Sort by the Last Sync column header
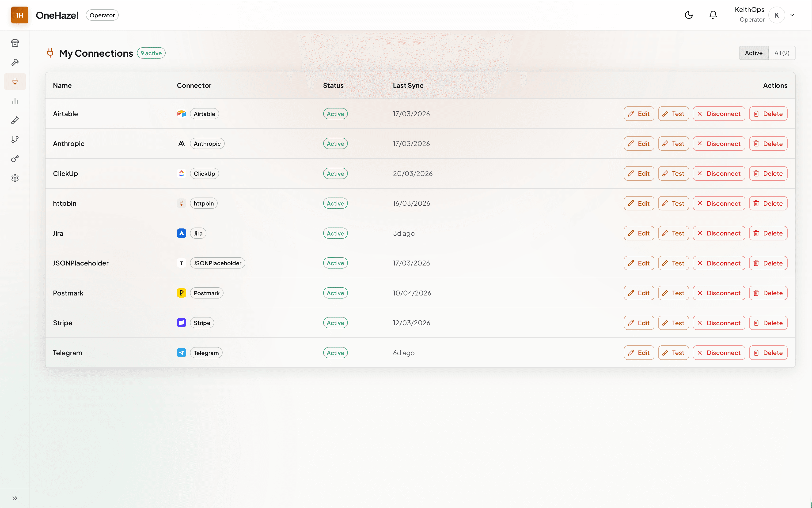The height and width of the screenshot is (508, 812). (x=408, y=85)
